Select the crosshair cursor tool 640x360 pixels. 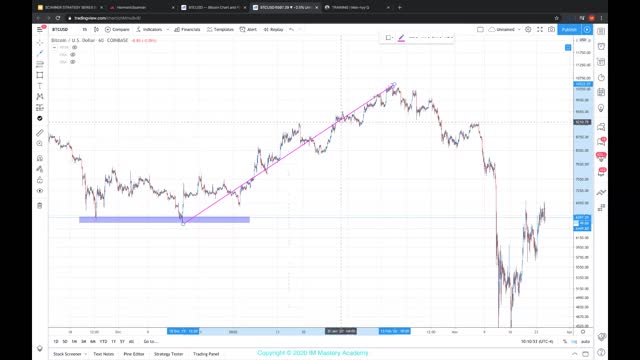40,42
